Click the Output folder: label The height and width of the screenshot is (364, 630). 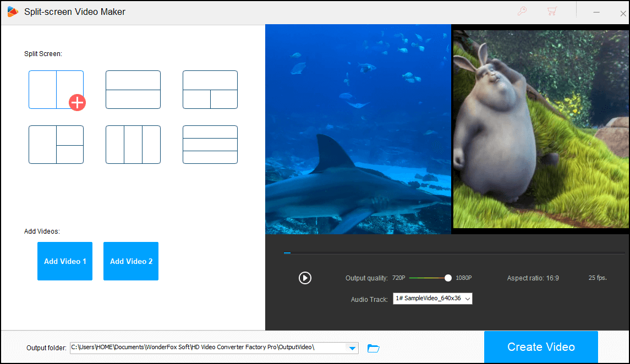(46, 348)
